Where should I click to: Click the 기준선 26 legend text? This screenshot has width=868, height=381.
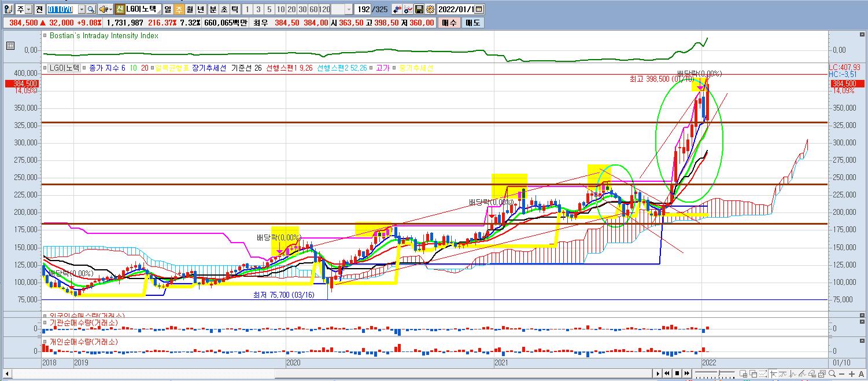click(x=246, y=68)
